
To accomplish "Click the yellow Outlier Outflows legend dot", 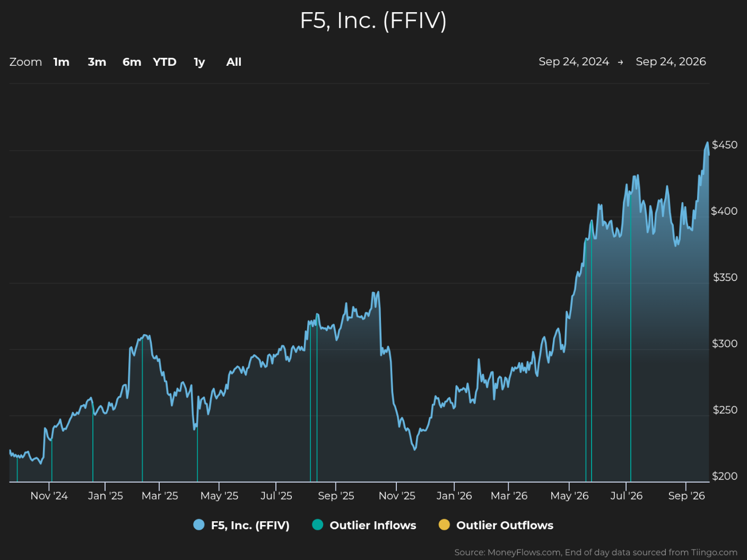I will point(444,525).
